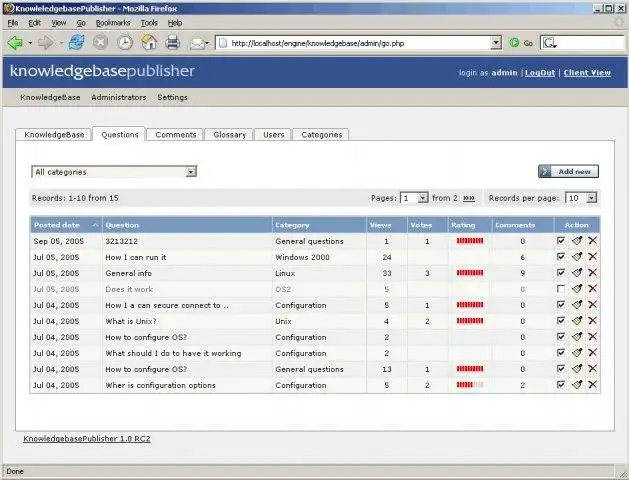Click the LogOut link

540,73
